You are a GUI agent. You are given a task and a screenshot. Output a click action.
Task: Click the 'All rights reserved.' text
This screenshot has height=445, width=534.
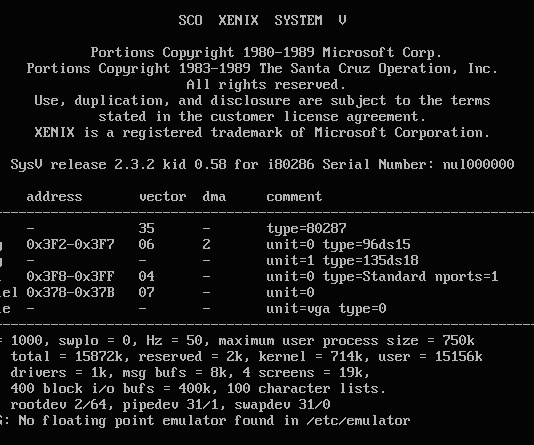click(266, 84)
